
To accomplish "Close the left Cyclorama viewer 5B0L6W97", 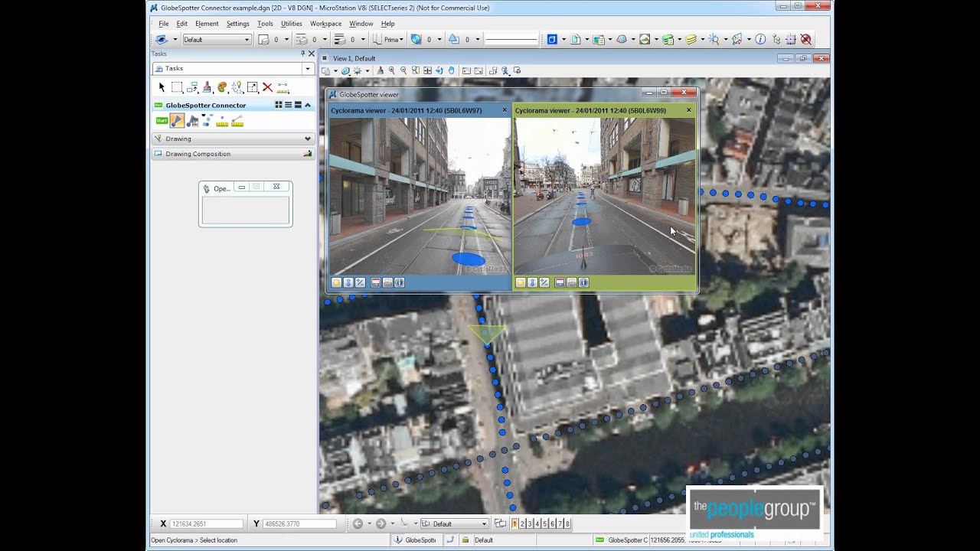I will (505, 110).
